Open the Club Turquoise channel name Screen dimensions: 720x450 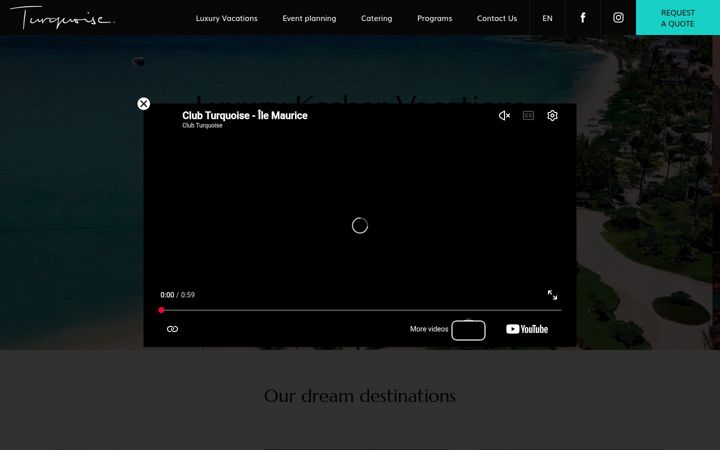(x=202, y=125)
